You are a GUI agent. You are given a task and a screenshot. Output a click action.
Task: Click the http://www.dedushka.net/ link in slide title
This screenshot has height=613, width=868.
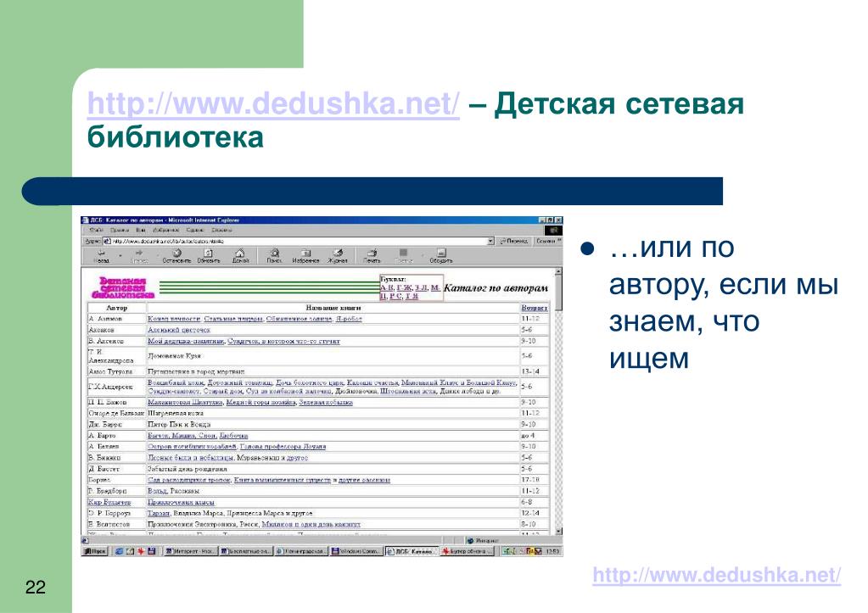pyautogui.click(x=273, y=103)
